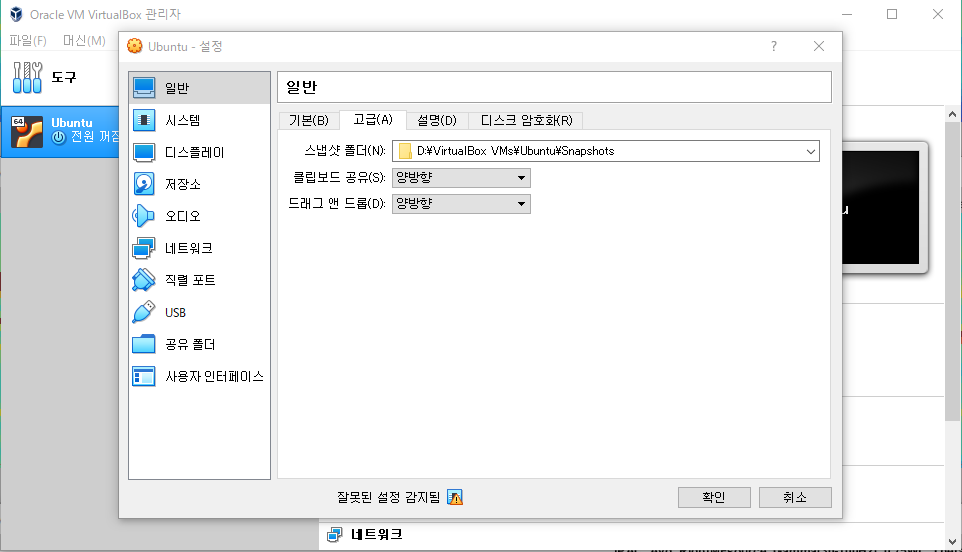This screenshot has height=552, width=962.
Task: Click the invalid settings warning icon
Action: tap(455, 497)
